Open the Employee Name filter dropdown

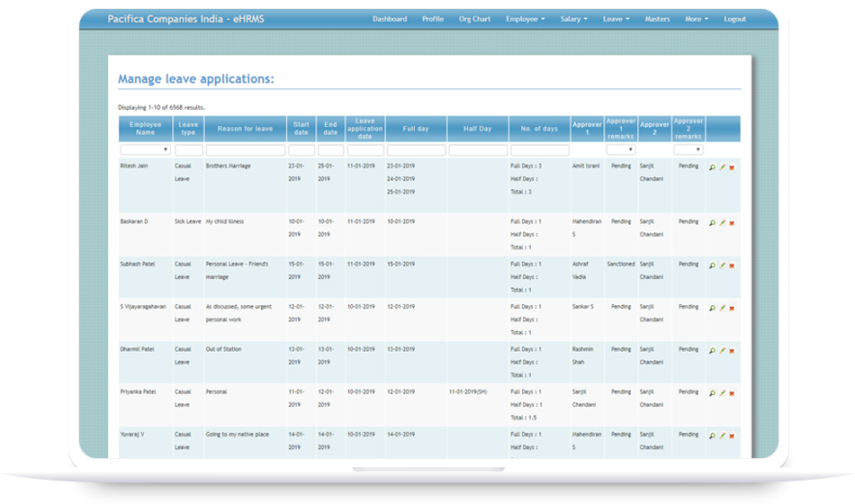tap(145, 150)
